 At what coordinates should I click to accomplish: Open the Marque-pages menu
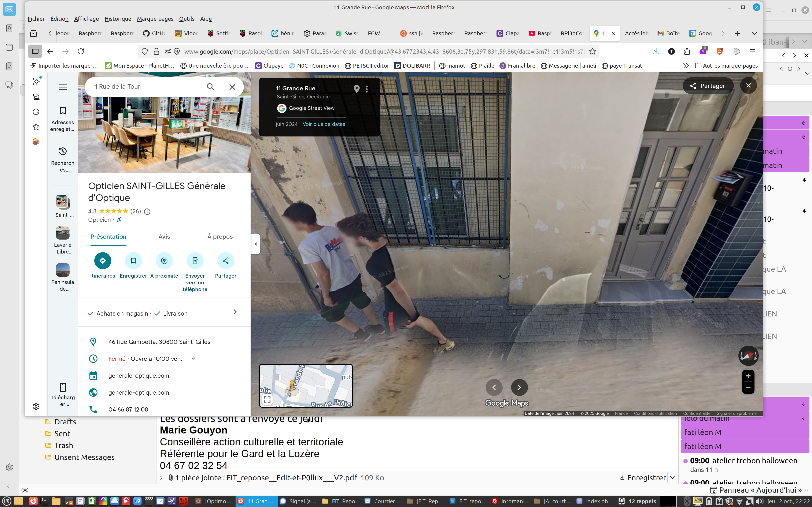(x=155, y=19)
